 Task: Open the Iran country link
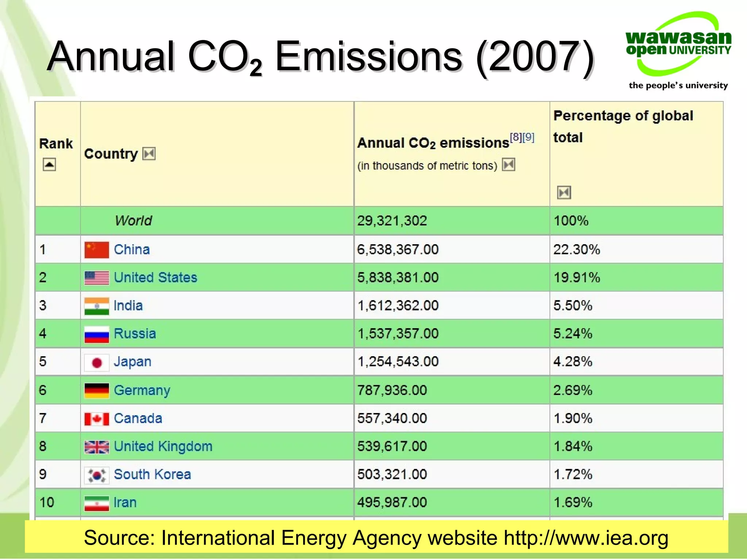click(x=125, y=502)
